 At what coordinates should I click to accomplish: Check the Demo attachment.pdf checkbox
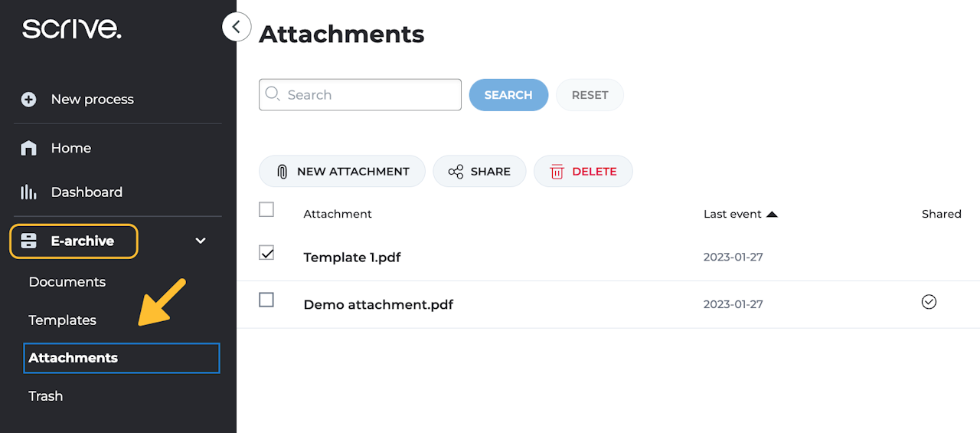point(266,300)
